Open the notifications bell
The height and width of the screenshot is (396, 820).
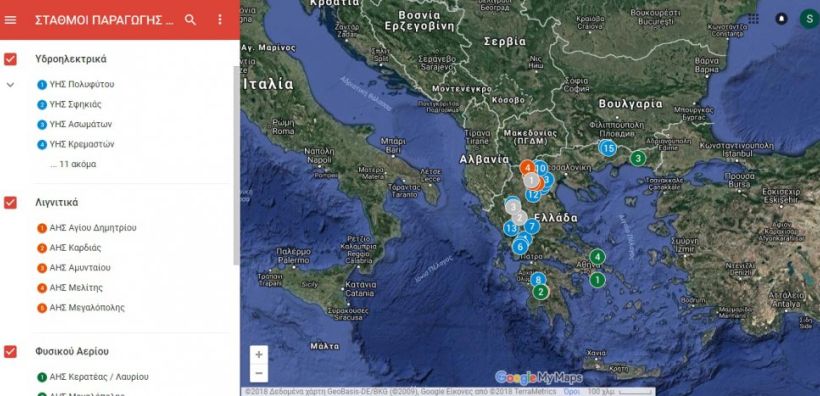tap(781, 18)
